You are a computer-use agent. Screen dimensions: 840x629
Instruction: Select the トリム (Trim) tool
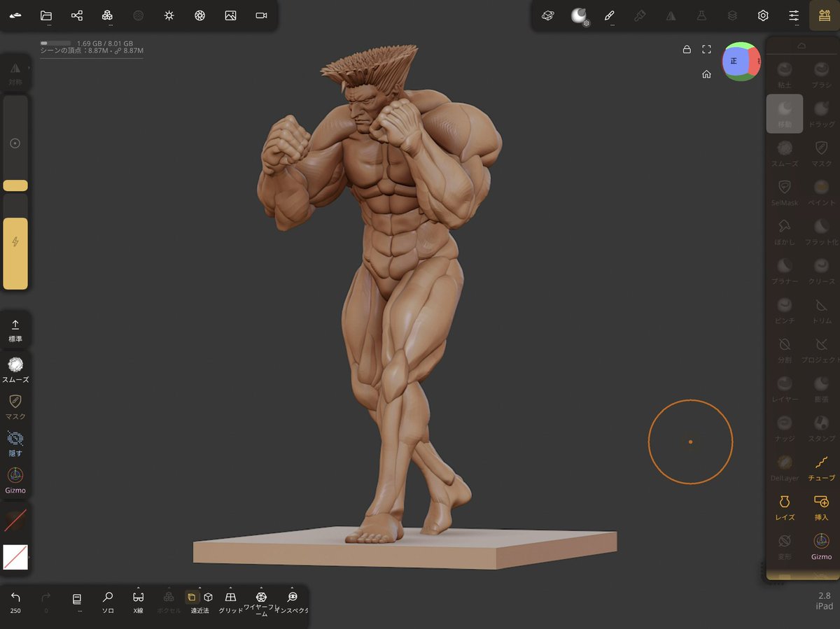click(x=821, y=310)
